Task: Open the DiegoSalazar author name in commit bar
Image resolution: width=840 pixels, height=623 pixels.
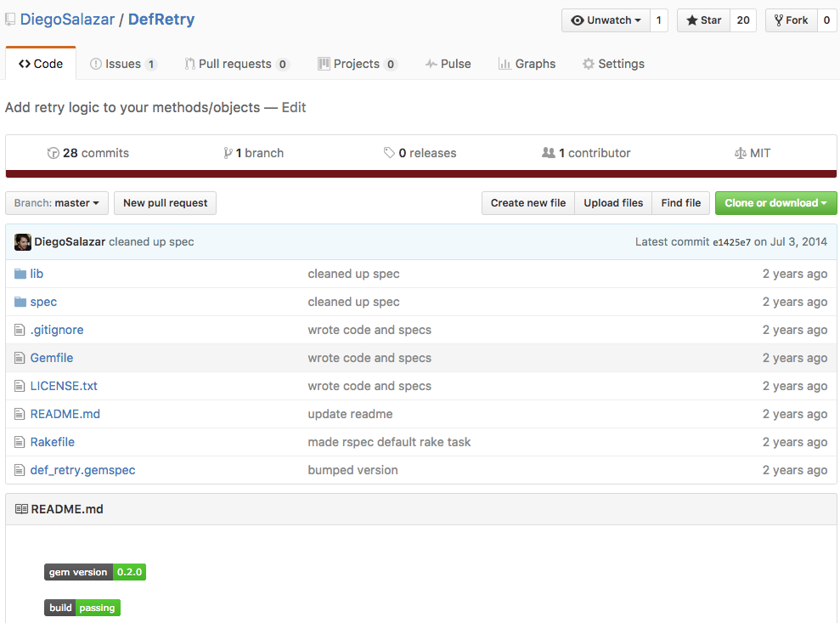Action: [70, 241]
